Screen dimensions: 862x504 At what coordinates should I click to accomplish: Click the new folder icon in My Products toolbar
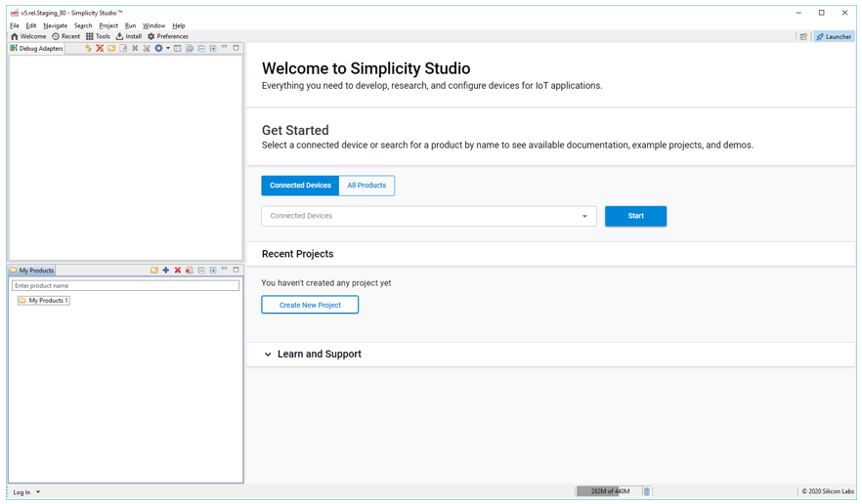point(154,270)
